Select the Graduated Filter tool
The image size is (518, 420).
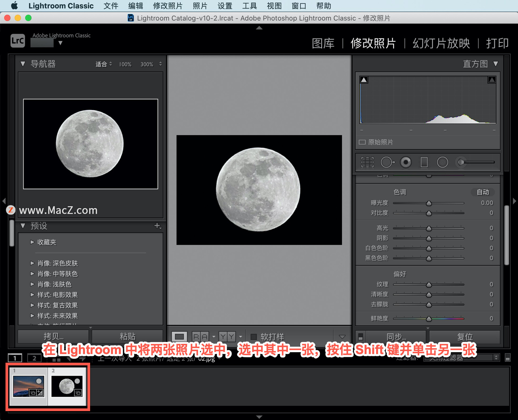coord(424,162)
